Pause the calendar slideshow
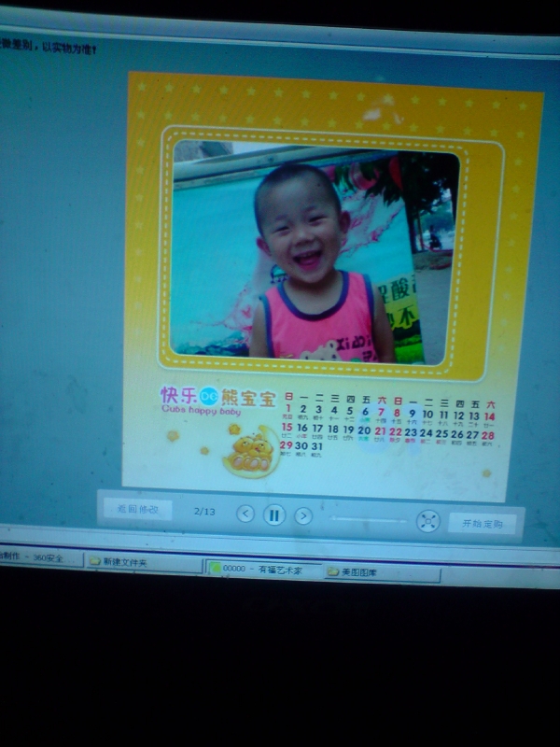This screenshot has height=747, width=560. (x=274, y=514)
